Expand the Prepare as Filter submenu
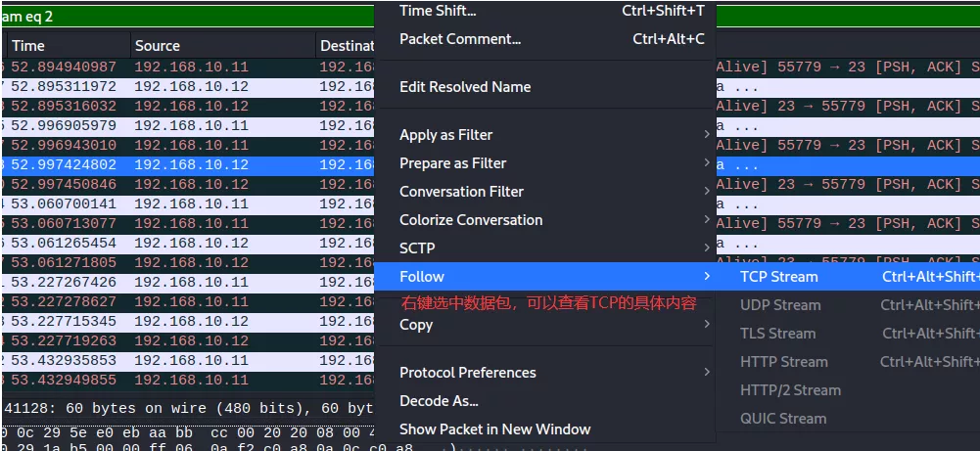 [453, 163]
